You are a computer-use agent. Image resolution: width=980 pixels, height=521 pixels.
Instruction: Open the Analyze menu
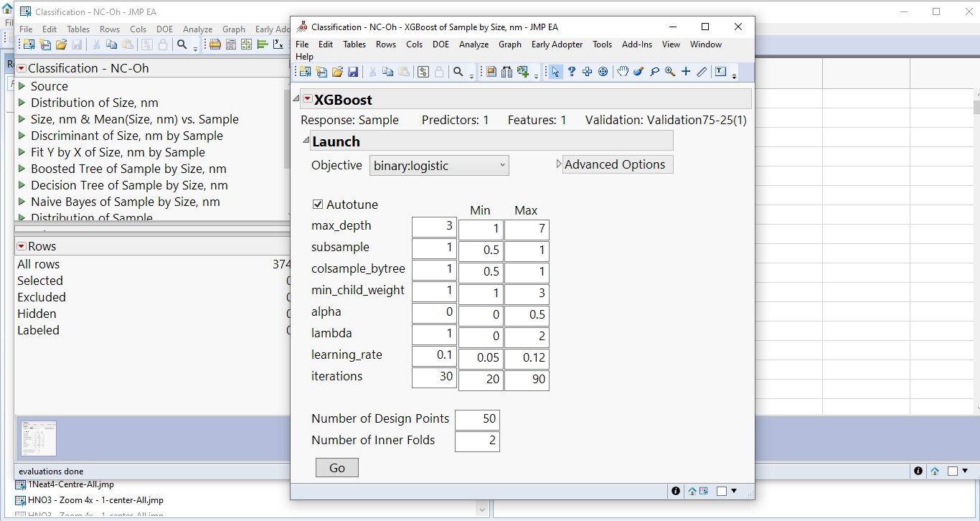click(473, 44)
